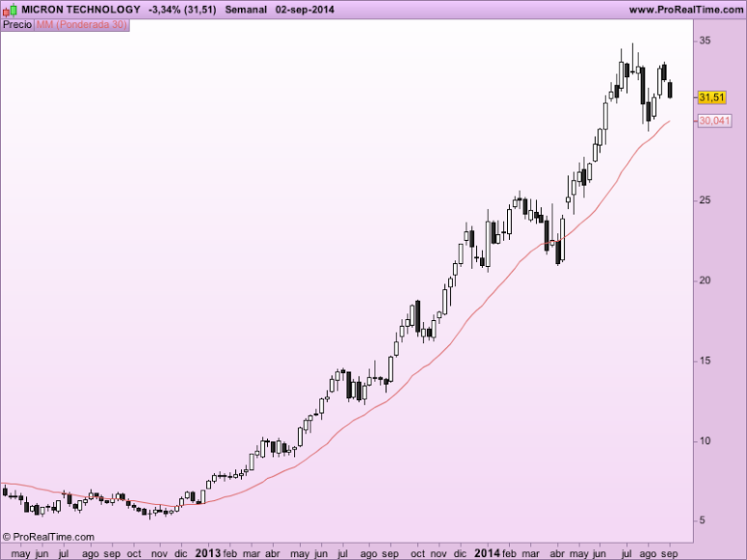Click the 2013 year label on time axis
Viewport: 747px width, 560px height.
[207, 553]
